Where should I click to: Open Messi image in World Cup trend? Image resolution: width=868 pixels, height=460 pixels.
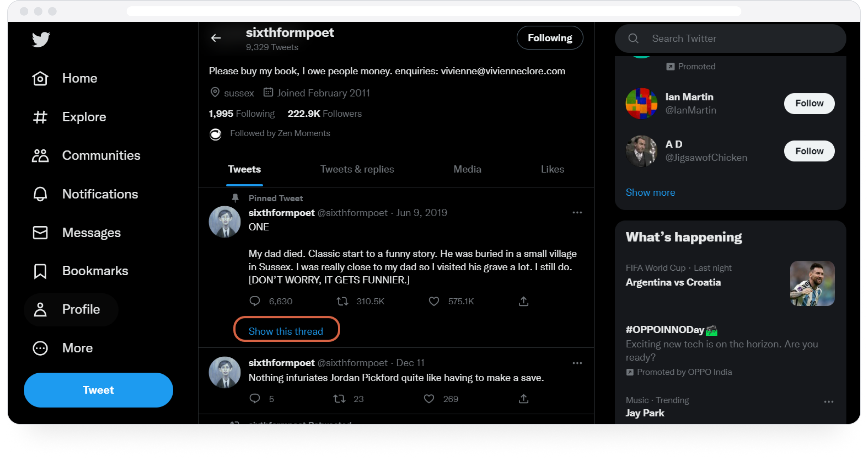point(812,283)
